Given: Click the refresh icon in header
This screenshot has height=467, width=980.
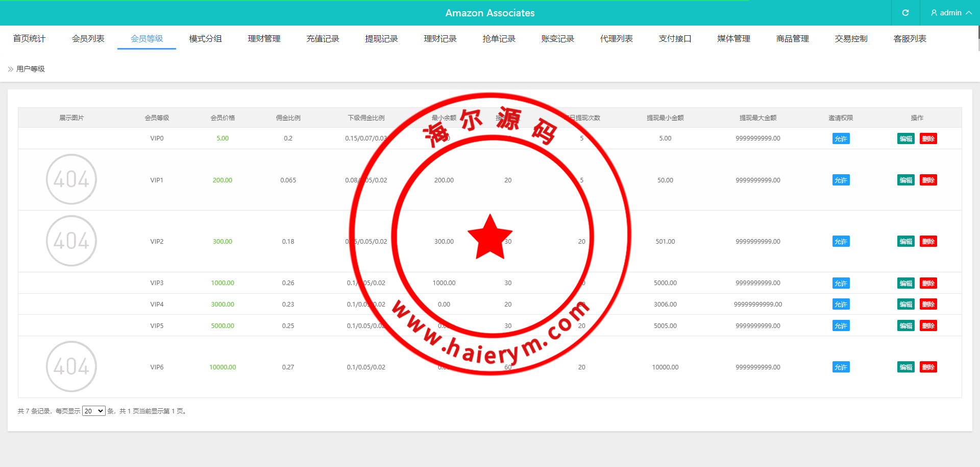Looking at the screenshot, I should coord(905,13).
